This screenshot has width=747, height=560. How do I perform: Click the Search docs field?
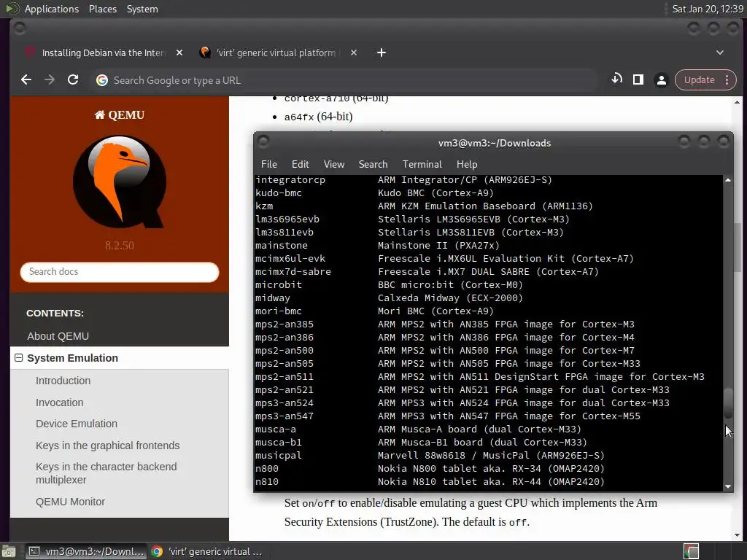(x=120, y=272)
